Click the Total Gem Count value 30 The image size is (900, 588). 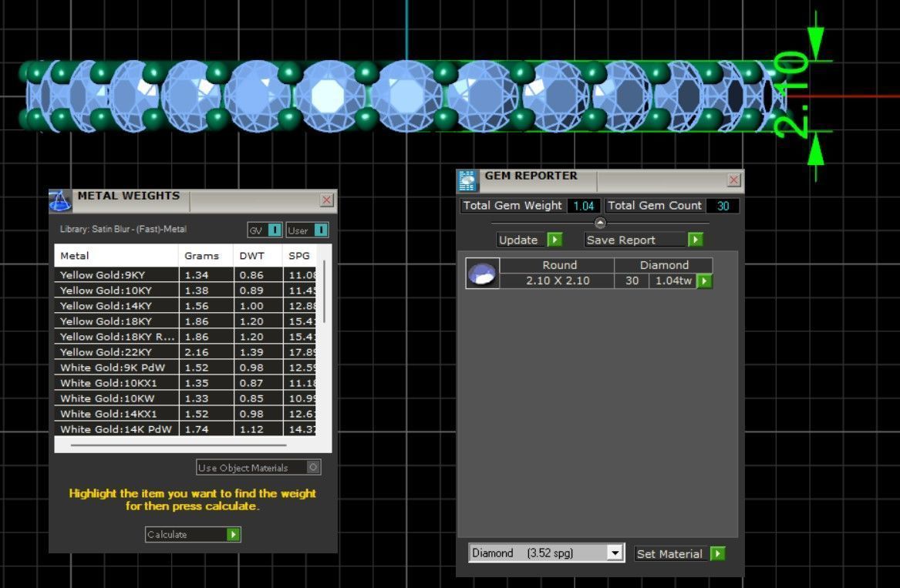pos(723,206)
